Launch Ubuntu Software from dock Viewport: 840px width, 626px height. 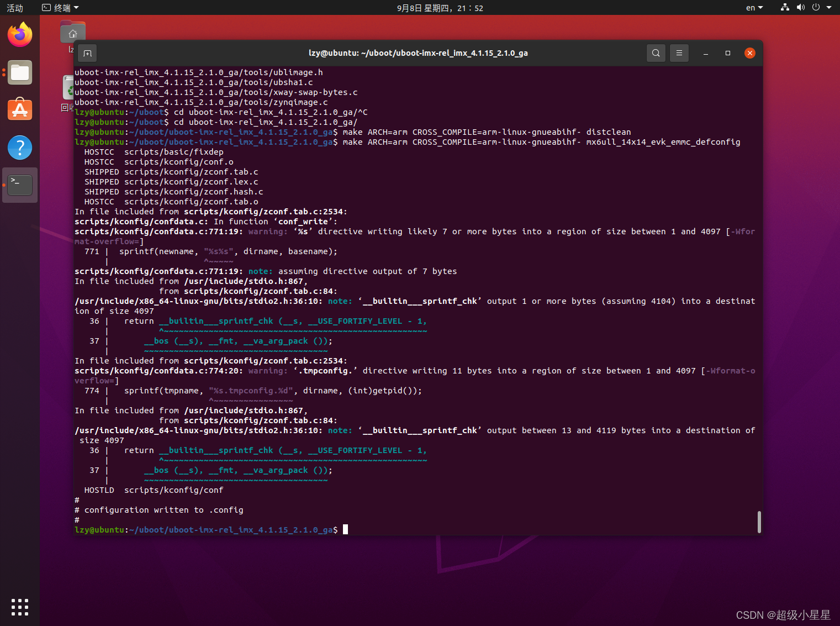[20, 110]
